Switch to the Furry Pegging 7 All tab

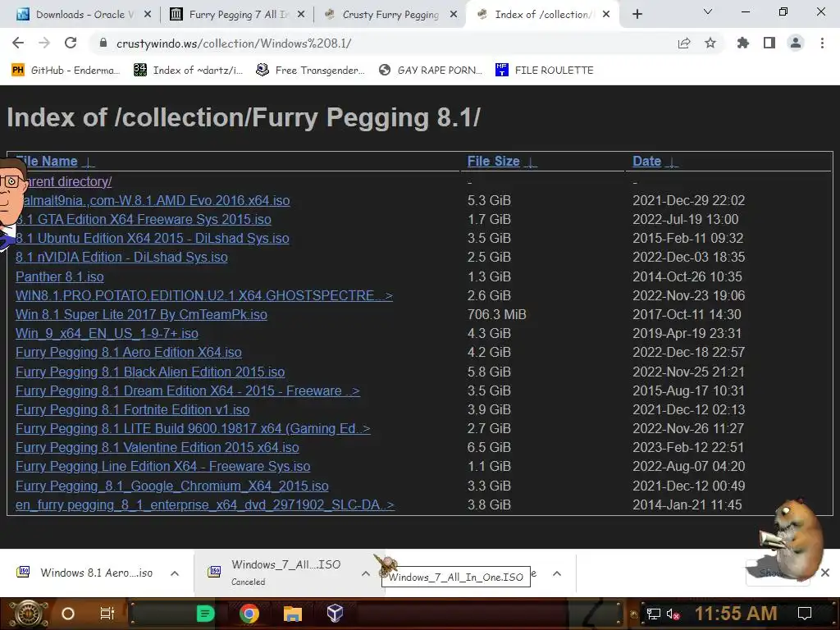coord(237,15)
